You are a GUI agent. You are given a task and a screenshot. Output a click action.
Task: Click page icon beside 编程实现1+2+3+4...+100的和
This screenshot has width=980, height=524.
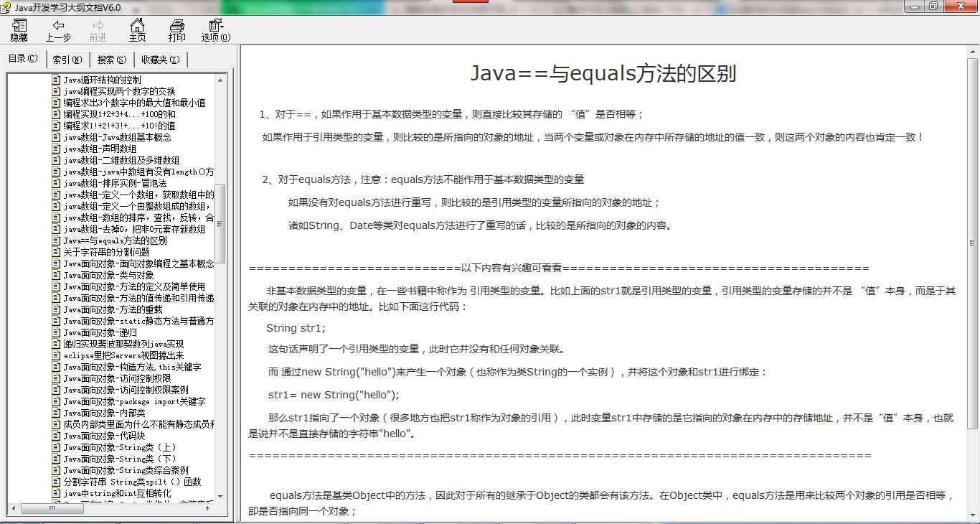tap(56, 114)
